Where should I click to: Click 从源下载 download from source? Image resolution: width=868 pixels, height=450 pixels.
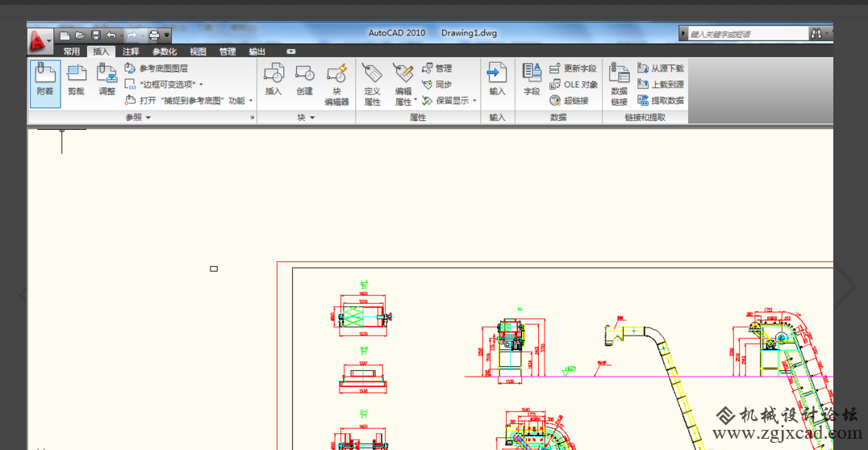(x=661, y=68)
